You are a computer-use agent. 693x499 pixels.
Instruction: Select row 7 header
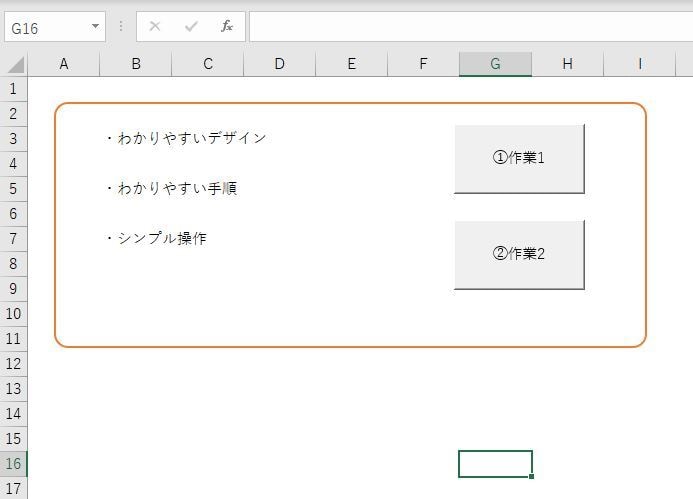(13, 239)
